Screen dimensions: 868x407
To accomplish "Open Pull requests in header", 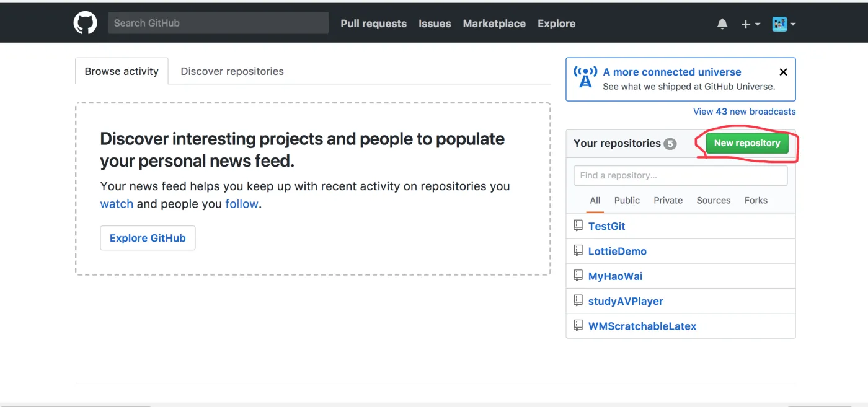I will [x=373, y=24].
